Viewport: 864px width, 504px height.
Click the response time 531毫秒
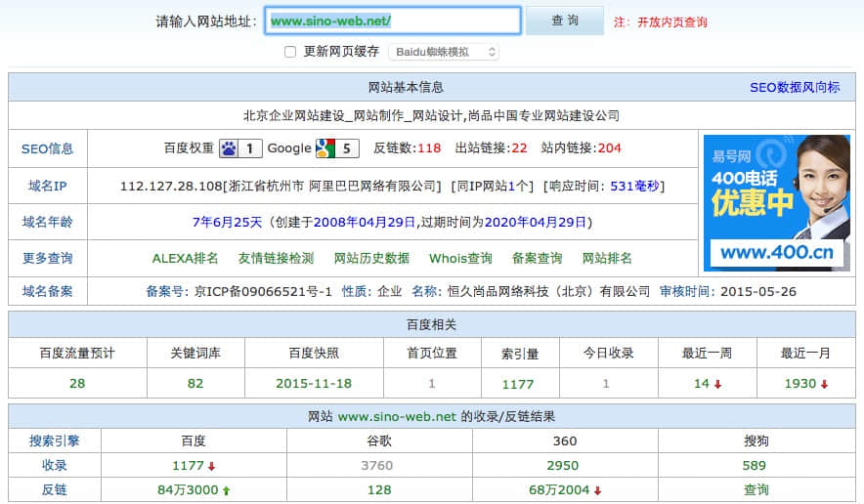[x=634, y=187]
